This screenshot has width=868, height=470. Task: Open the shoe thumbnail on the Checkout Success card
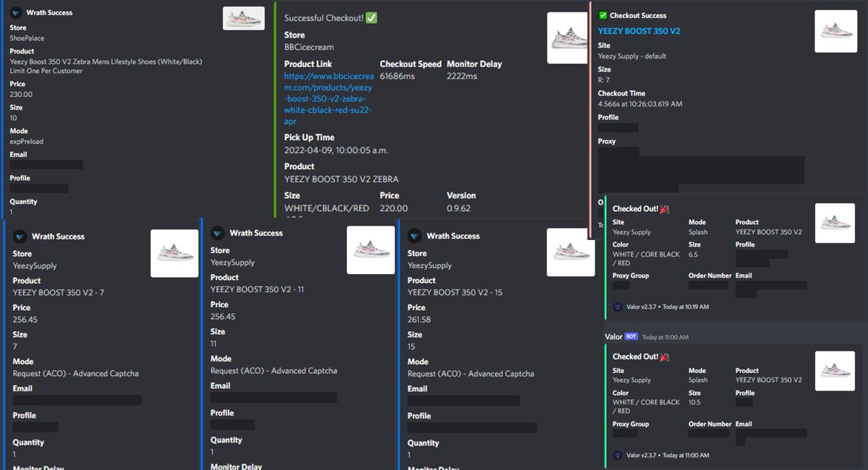click(835, 31)
